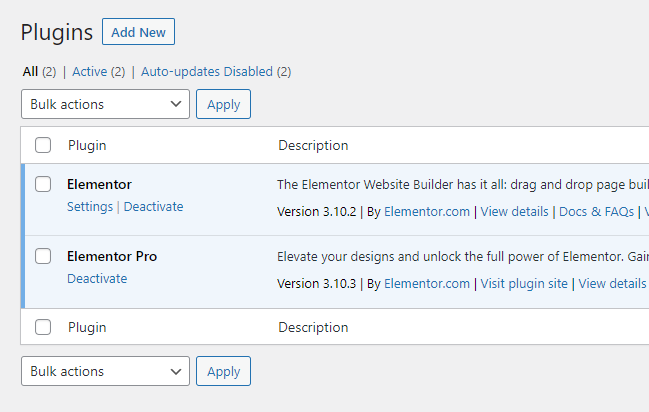649x412 pixels.
Task: Open the top Bulk actions dropdown
Action: 106,104
